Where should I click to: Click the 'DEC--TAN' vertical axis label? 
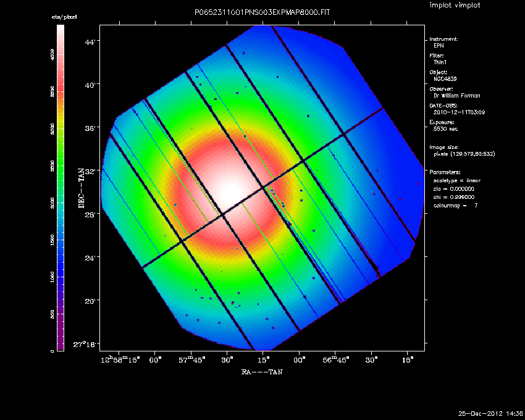tap(82, 188)
